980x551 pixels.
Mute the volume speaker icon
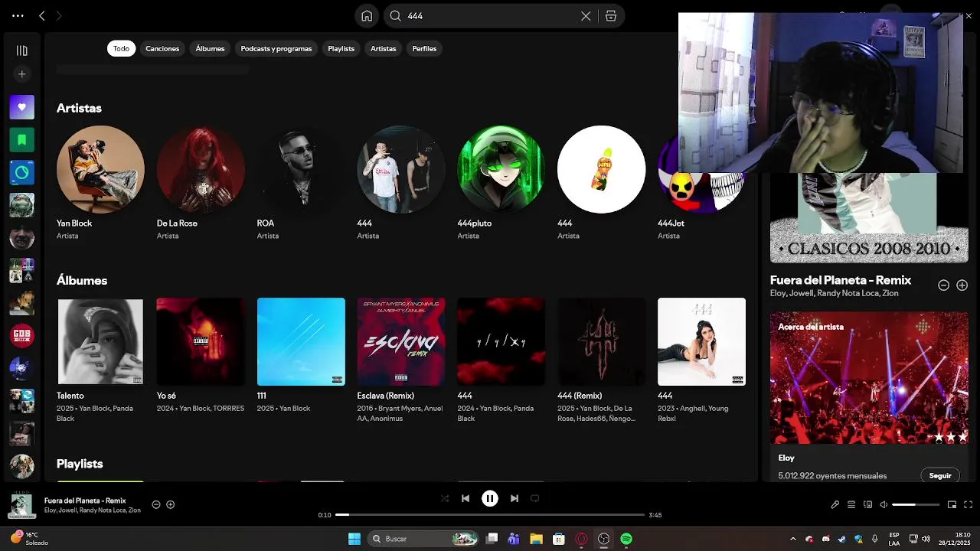[x=884, y=504]
